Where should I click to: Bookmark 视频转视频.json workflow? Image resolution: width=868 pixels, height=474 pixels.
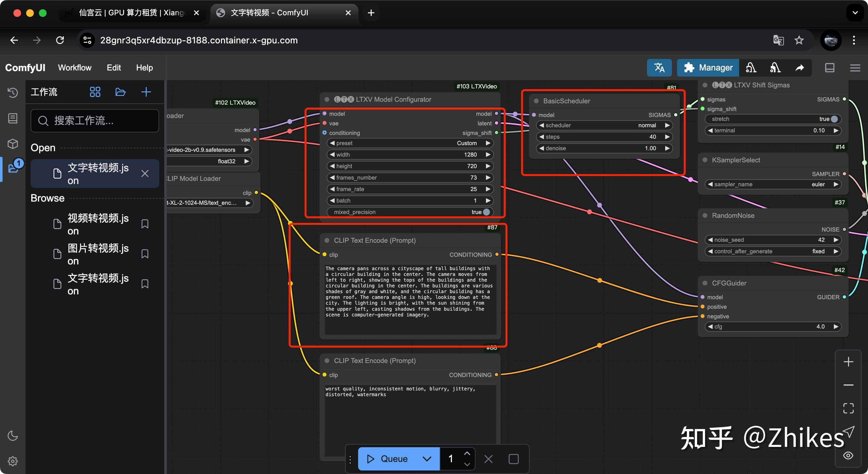[145, 224]
